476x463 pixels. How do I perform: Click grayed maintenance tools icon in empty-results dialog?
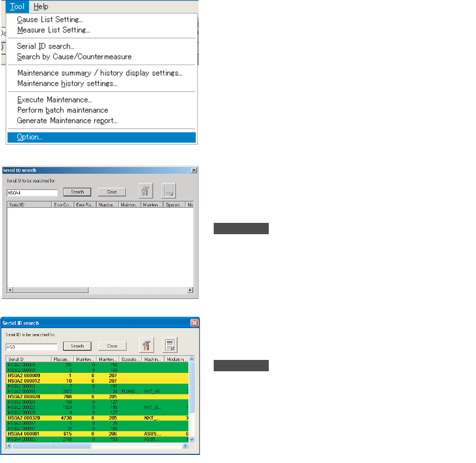click(x=146, y=190)
